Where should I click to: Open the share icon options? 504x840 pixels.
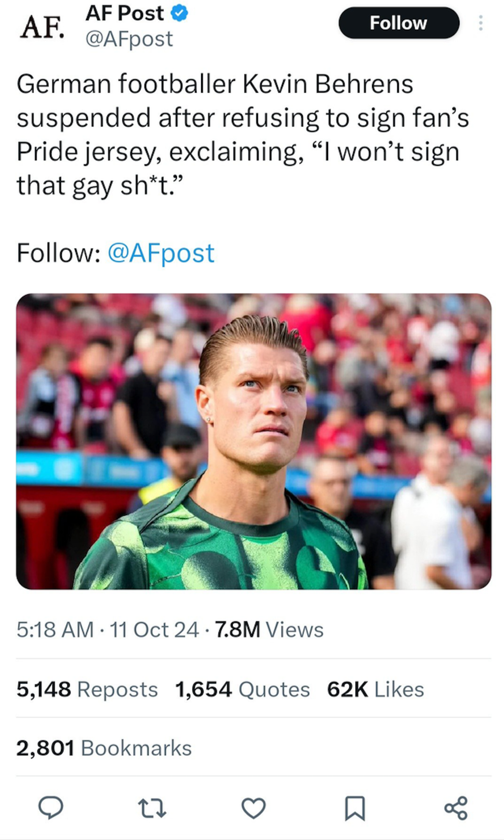coord(456,808)
